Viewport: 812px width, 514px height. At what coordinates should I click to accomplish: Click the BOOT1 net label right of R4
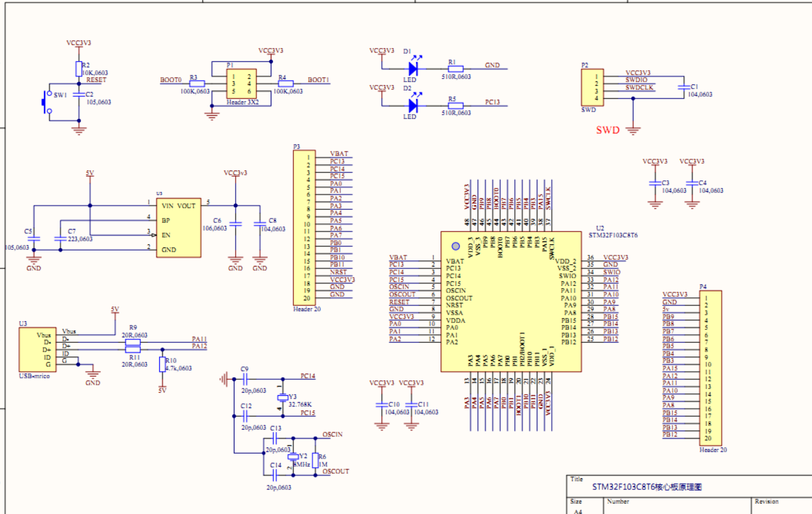coord(319,80)
